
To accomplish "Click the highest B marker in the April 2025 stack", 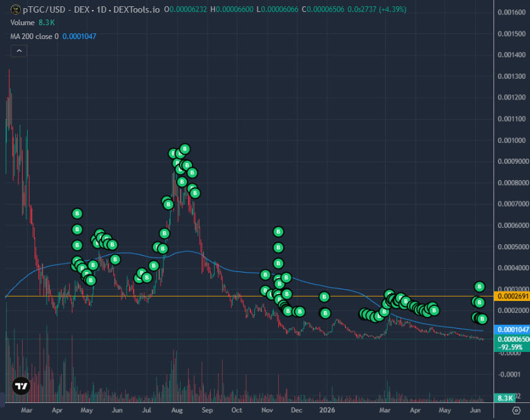I will click(x=77, y=213).
